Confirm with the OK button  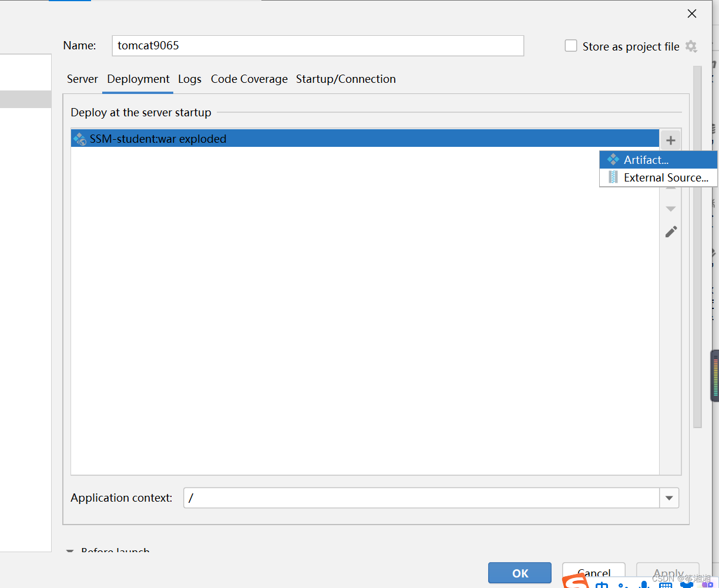point(520,573)
